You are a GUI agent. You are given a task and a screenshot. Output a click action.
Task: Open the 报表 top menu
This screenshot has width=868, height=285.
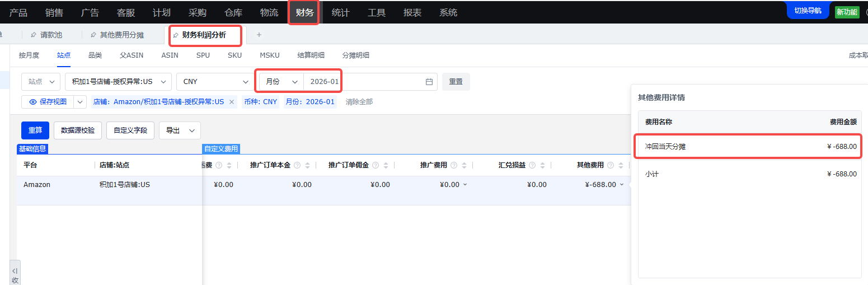[412, 12]
